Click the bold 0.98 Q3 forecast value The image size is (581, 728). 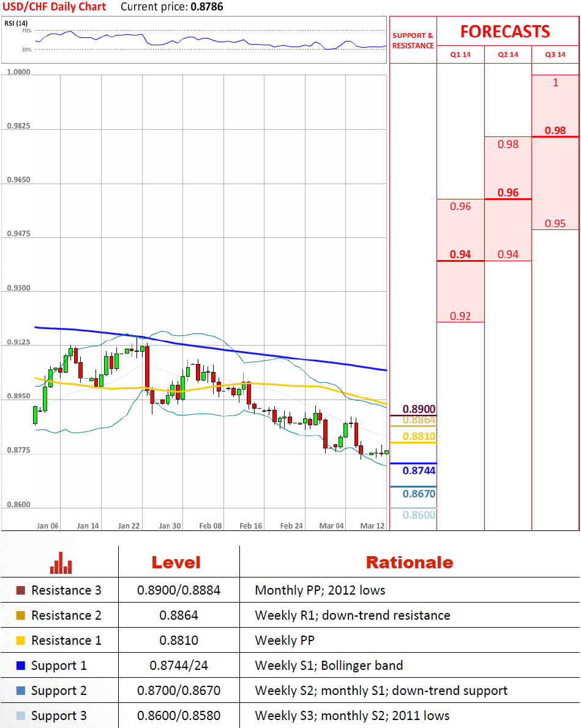555,130
